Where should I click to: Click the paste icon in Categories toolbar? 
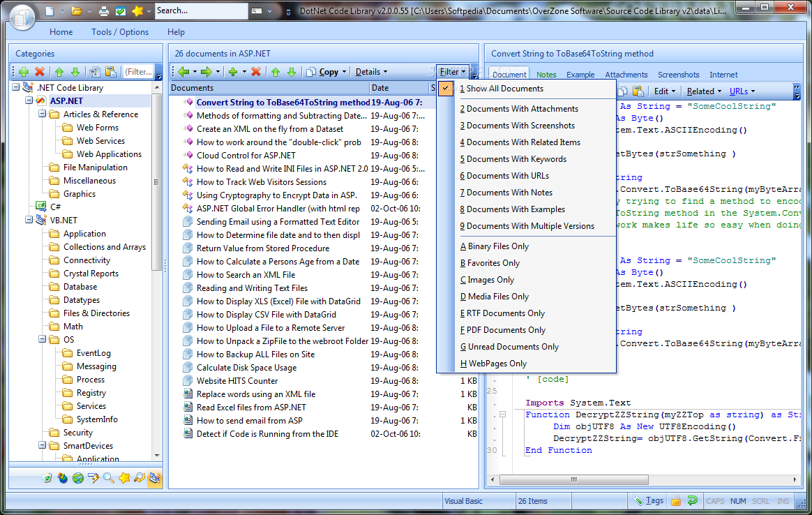click(110, 72)
